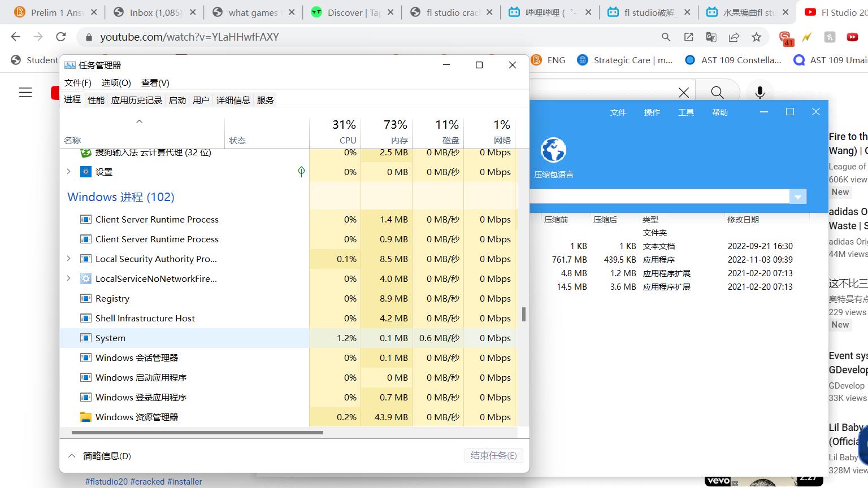This screenshot has width=868, height=488.
Task: Clear the YouTube search box with X
Action: 683,92
